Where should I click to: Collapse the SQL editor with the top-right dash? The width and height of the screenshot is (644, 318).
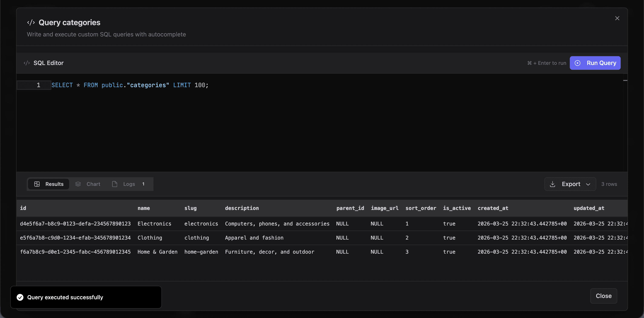click(625, 80)
